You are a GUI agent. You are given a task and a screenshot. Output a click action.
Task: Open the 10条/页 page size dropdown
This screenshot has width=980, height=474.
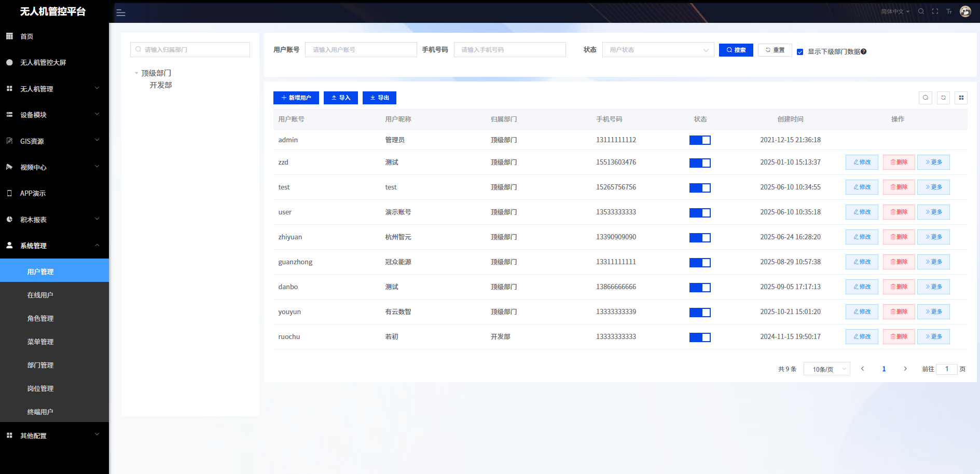826,369
